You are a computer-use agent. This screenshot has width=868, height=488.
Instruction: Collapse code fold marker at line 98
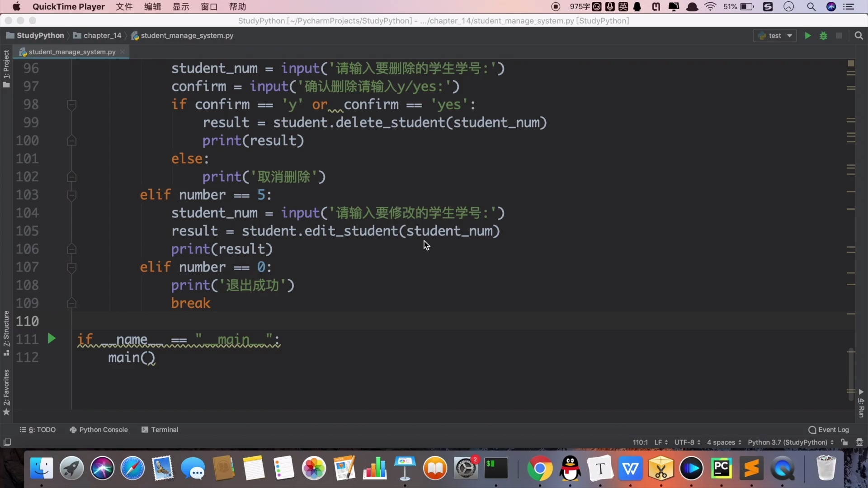[x=71, y=105]
